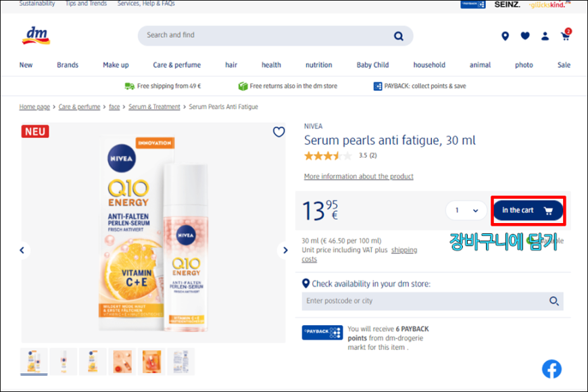Show previous product image with the left arrow
This screenshot has width=588, height=392.
point(22,250)
